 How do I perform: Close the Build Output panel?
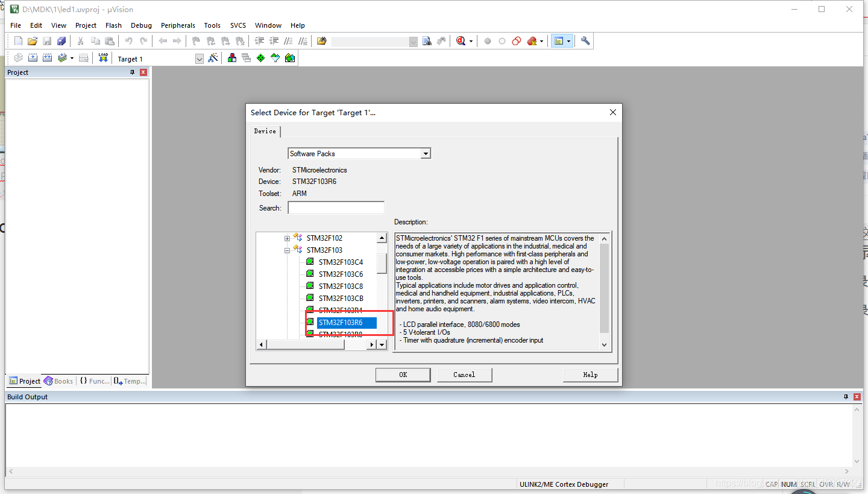coord(857,397)
